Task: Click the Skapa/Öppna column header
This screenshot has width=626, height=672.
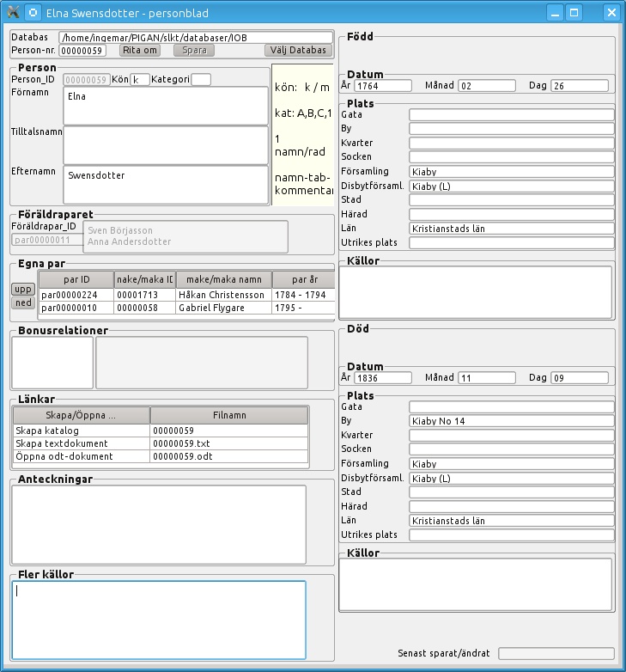Action: click(82, 415)
